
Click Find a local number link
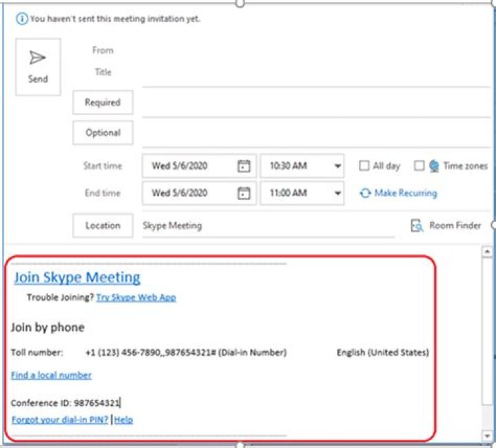click(51, 375)
